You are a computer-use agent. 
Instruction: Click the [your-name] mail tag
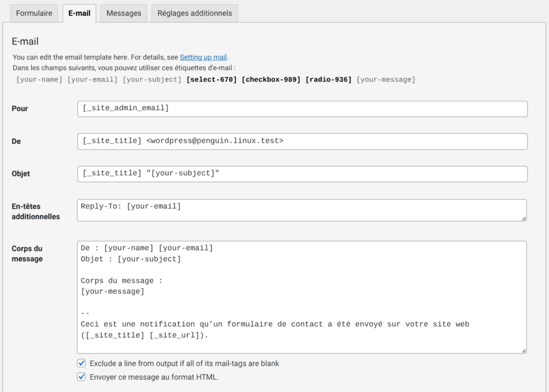click(39, 80)
